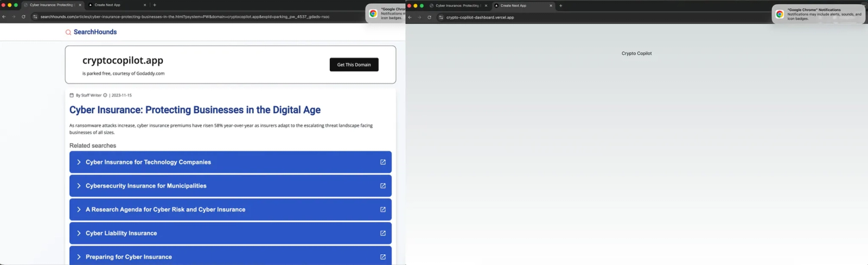
Task: Click the cryptocopilot.app domain heading
Action: point(123,60)
